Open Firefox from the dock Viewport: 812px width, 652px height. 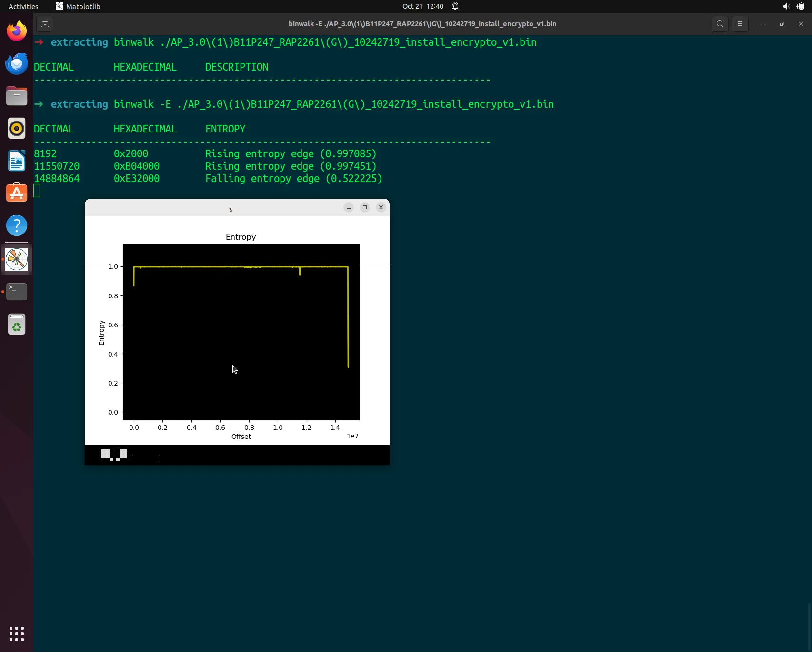coord(17,31)
